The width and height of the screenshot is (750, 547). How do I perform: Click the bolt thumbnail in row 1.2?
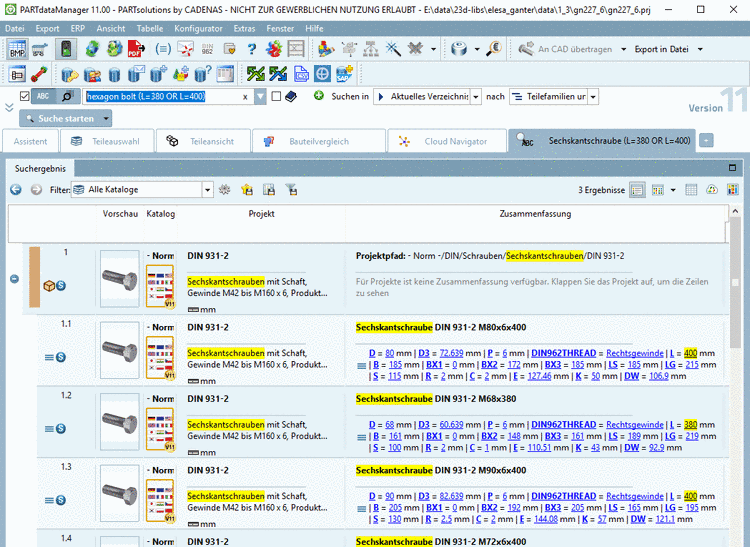tap(120, 422)
